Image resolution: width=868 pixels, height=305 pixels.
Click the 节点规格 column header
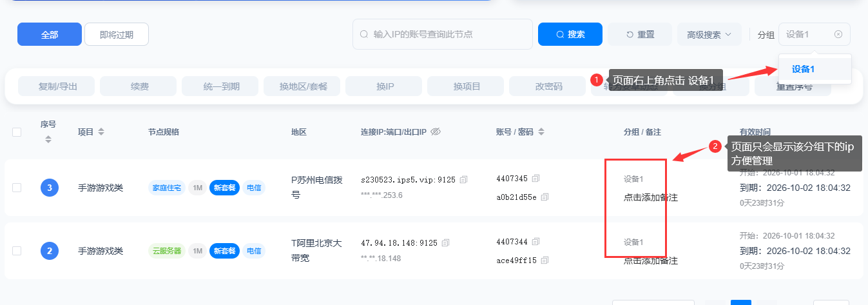pyautogui.click(x=163, y=132)
